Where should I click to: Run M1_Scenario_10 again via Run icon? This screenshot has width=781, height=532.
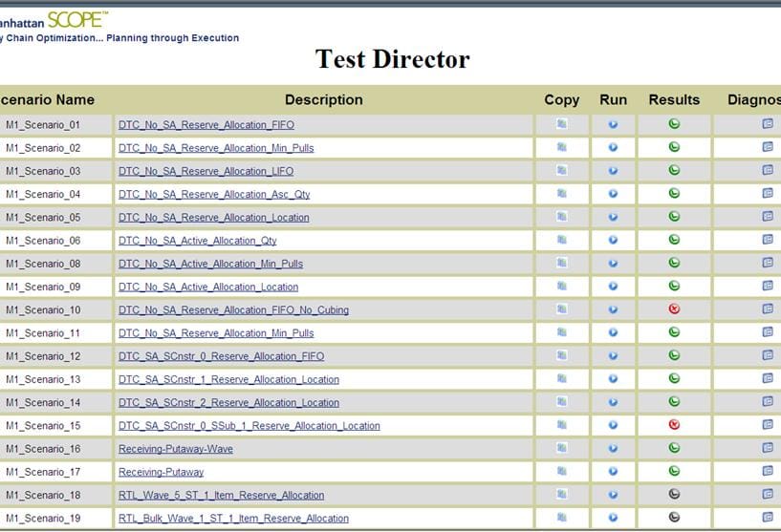tap(613, 309)
